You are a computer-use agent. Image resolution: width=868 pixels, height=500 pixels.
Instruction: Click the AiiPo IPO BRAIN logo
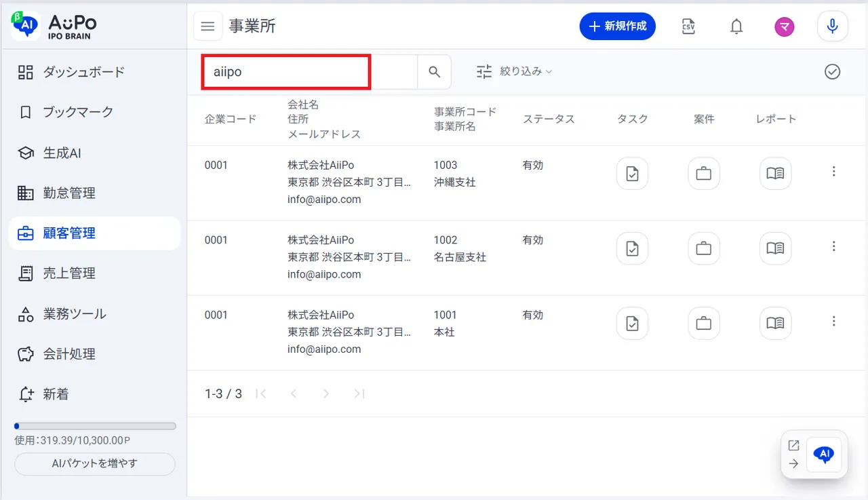coord(54,26)
